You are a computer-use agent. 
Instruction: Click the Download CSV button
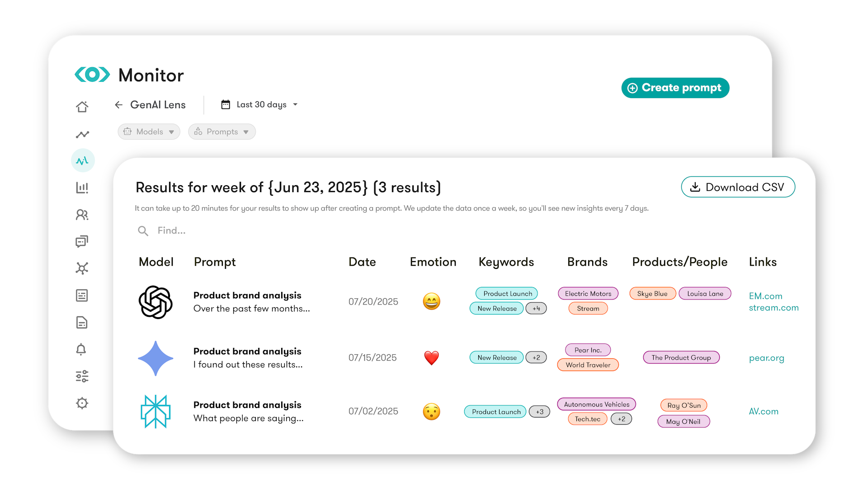(738, 187)
